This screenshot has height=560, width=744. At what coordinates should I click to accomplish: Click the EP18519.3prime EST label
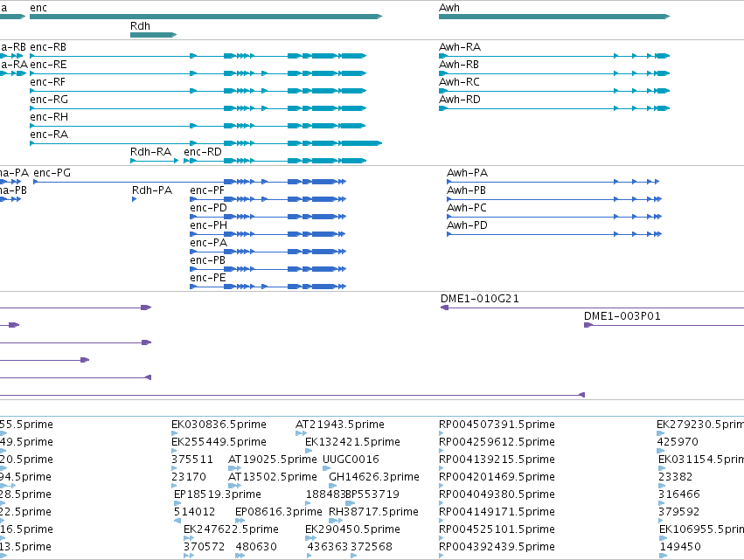click(218, 494)
